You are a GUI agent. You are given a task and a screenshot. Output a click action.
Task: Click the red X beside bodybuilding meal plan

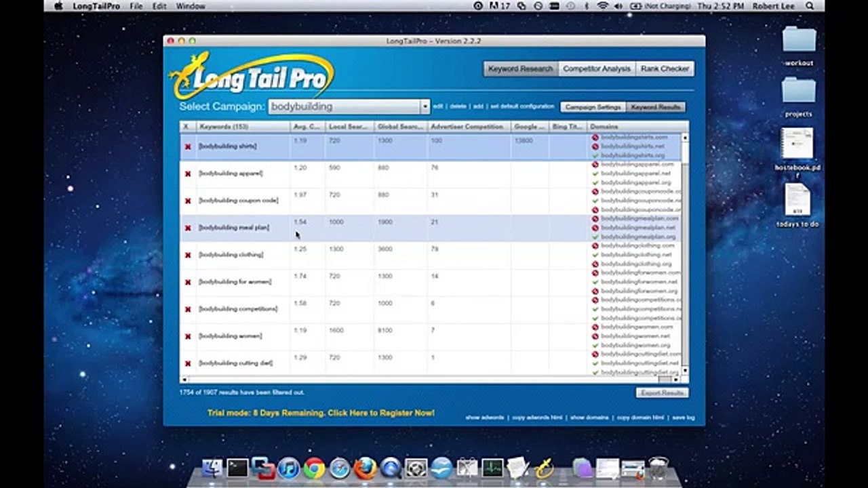[x=188, y=228]
